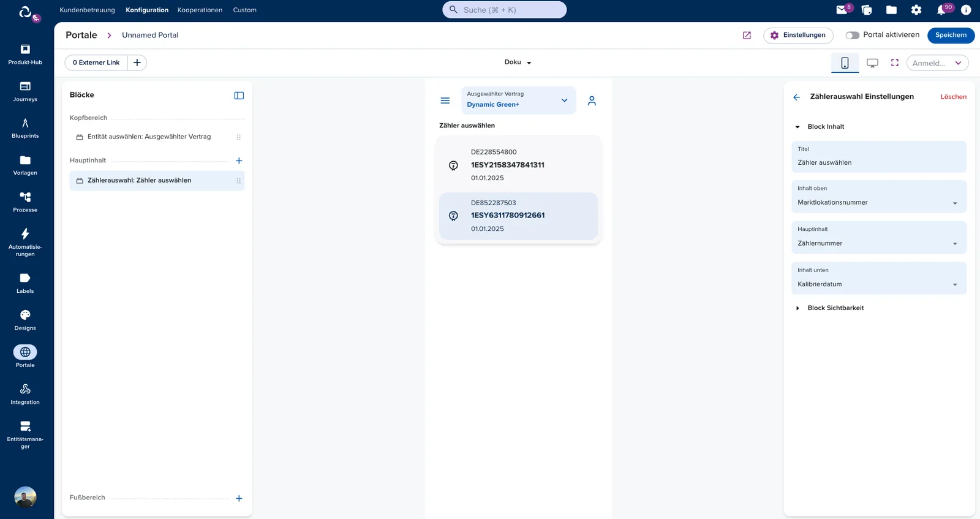980x519 pixels.
Task: Toggle Portal aktivieren switch
Action: pyautogui.click(x=853, y=36)
